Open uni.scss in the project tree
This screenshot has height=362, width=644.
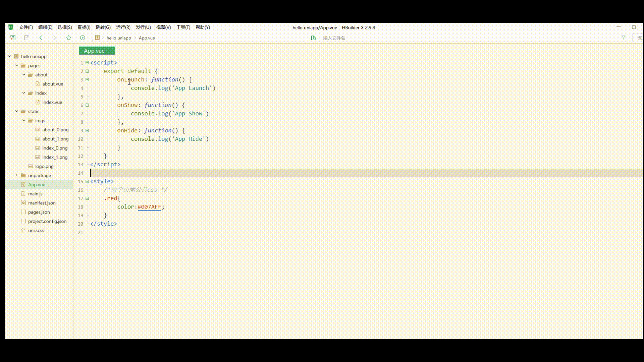click(36, 230)
